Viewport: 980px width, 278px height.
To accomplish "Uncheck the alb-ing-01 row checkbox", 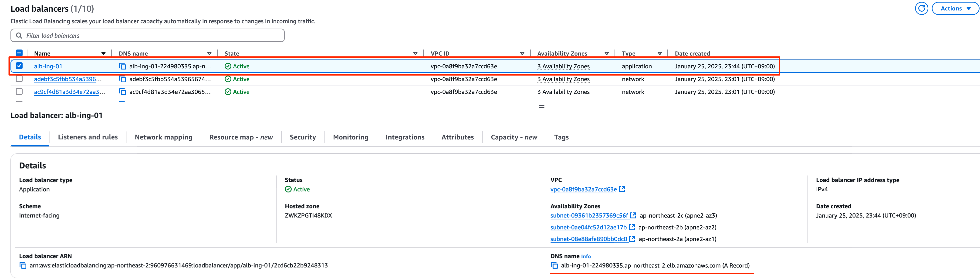I will click(x=19, y=66).
